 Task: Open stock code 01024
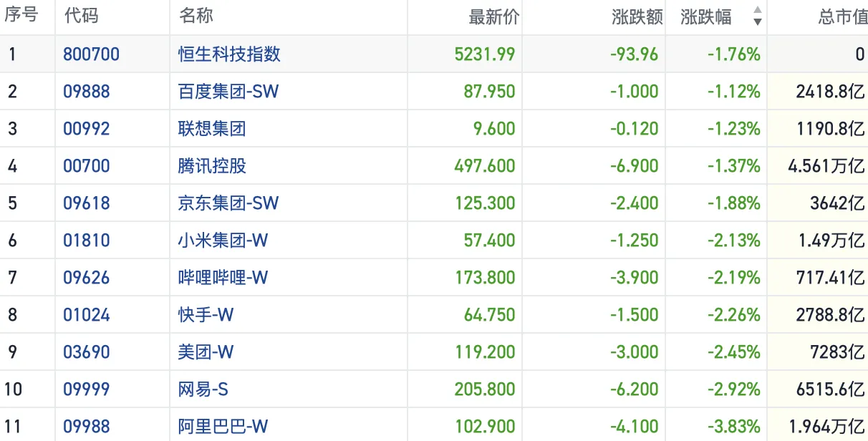click(87, 315)
